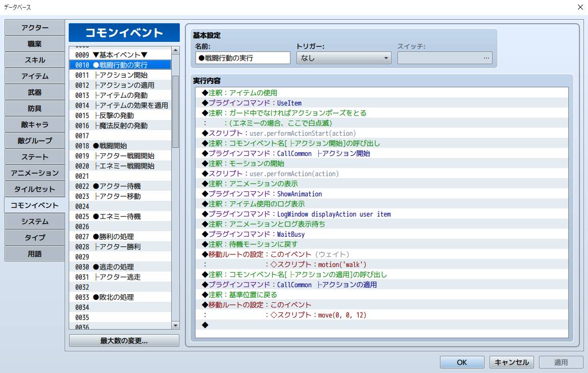Select script line user.performActionStart(action)

(382, 133)
